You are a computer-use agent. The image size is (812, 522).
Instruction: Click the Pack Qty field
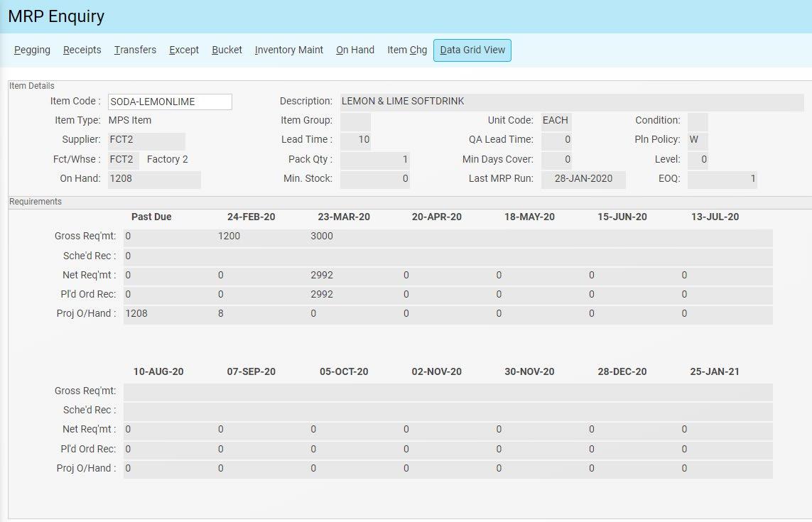375,160
